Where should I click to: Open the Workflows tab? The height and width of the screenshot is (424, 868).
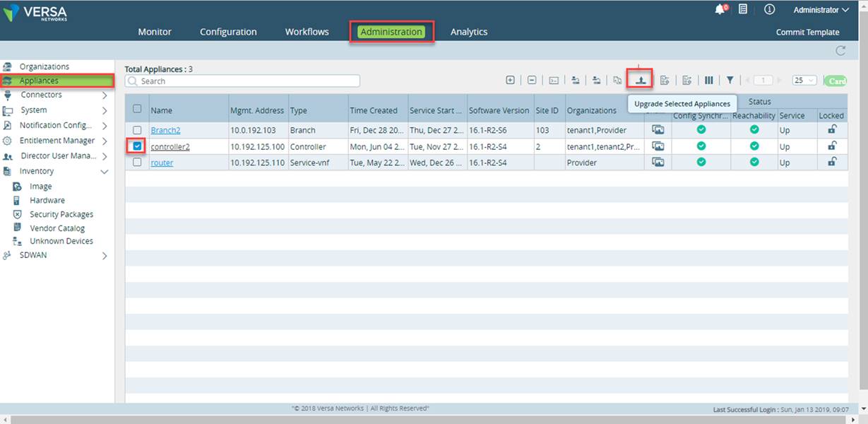point(307,32)
